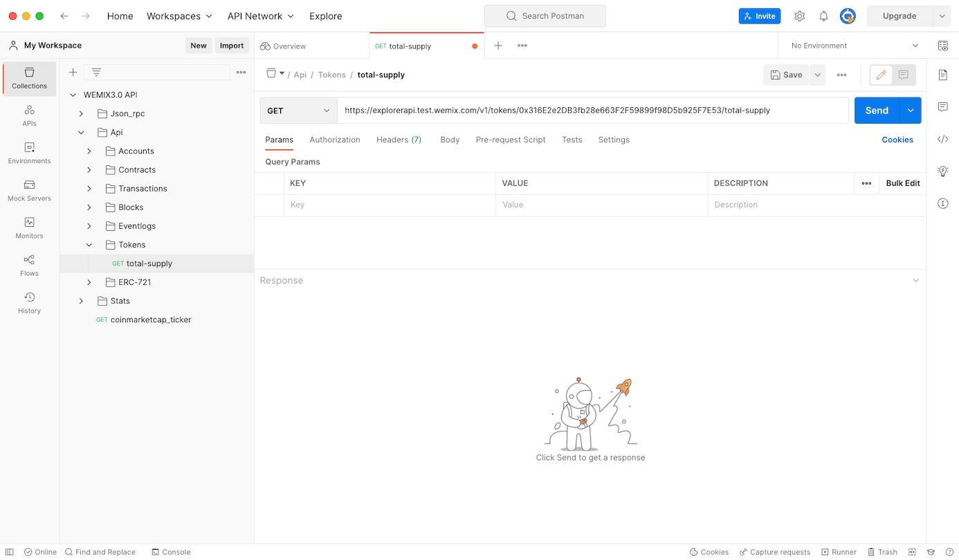Viewport: 959px width, 560px height.
Task: Open the GET method dropdown
Action: 298,111
